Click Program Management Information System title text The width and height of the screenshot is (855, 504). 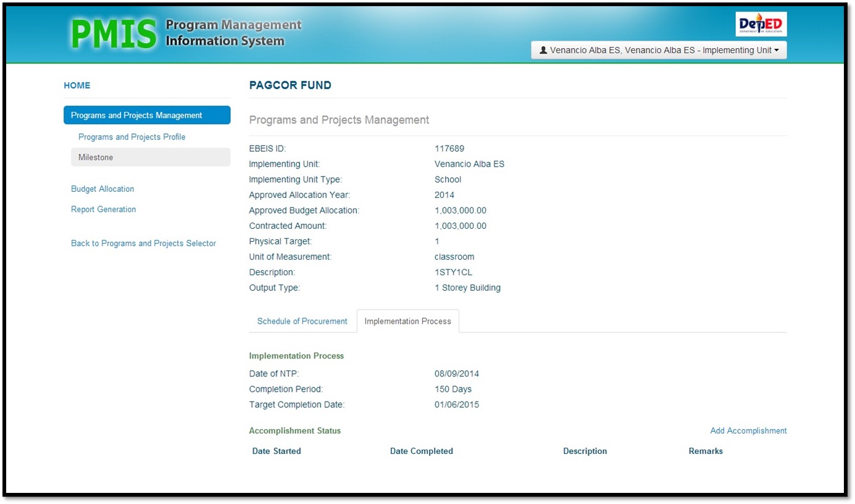(233, 33)
